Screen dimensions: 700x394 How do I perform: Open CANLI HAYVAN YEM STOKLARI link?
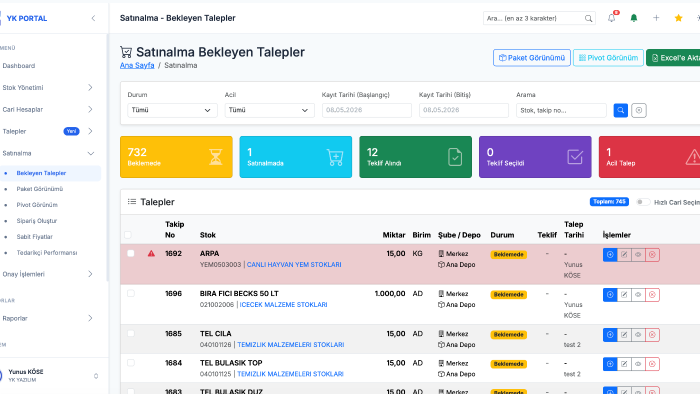(x=294, y=265)
